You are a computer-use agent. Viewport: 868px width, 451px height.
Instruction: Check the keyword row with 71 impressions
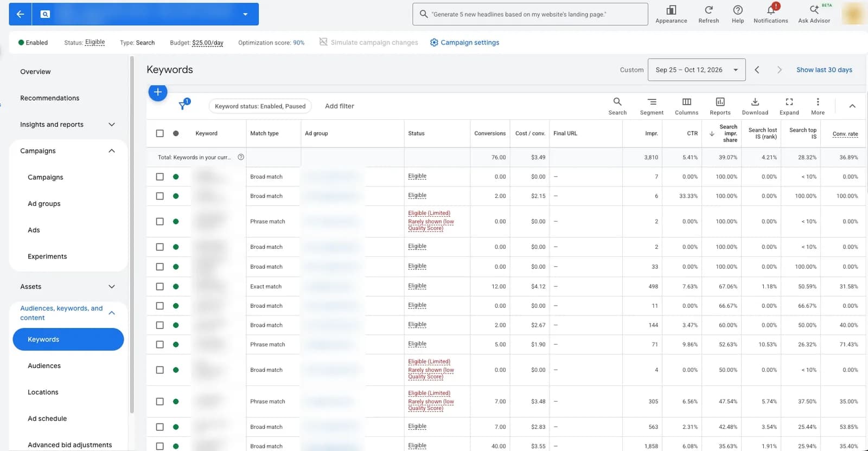159,344
